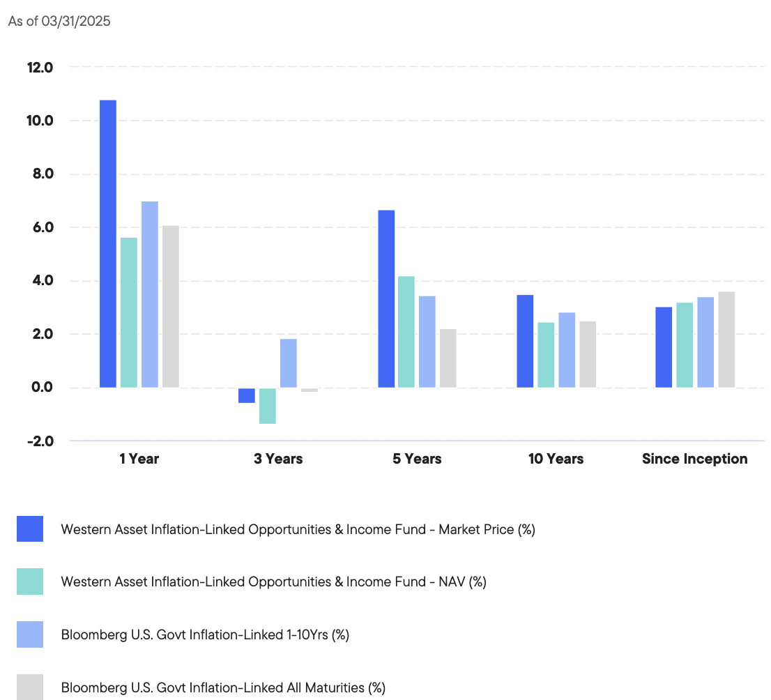Select the gray Since Inception bar
Viewport: 771px width, 700px height.
725,342
